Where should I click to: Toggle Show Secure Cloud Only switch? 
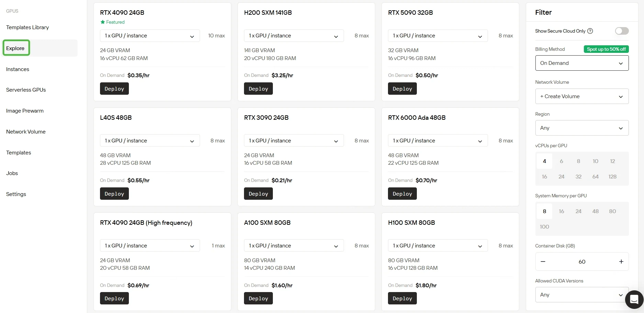point(622,31)
